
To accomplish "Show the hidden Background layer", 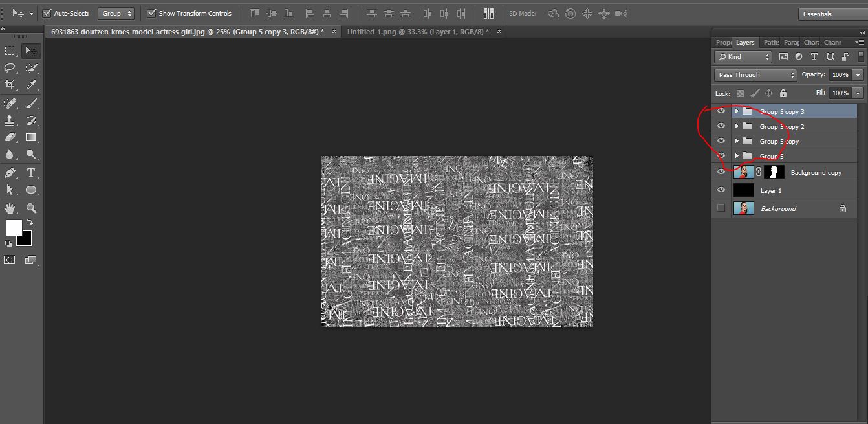I will pyautogui.click(x=721, y=208).
